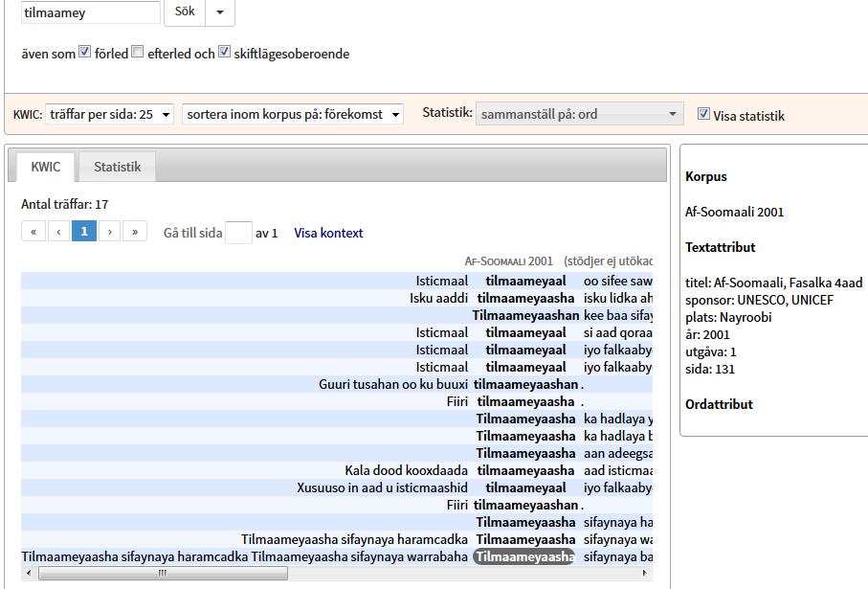Click the Af-Soomaali 2001 corpus heading in results
The image size is (868, 589).
509,261
